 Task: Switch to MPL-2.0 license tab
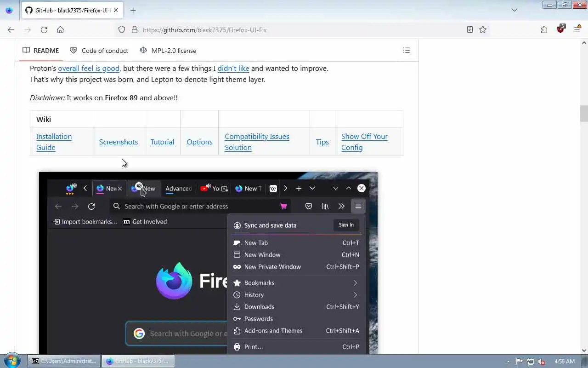(168, 51)
